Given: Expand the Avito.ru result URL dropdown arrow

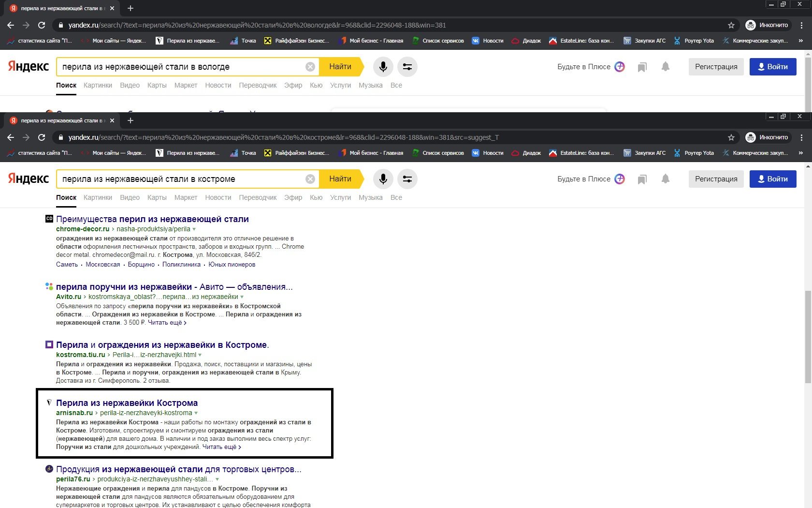Looking at the screenshot, I should pyautogui.click(x=242, y=297).
